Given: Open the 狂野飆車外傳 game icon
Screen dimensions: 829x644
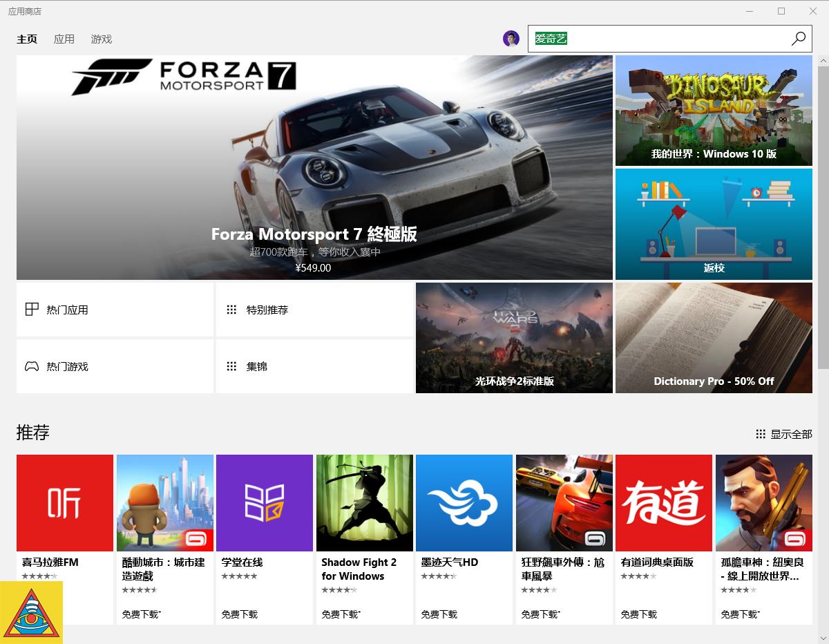Looking at the screenshot, I should point(564,503).
